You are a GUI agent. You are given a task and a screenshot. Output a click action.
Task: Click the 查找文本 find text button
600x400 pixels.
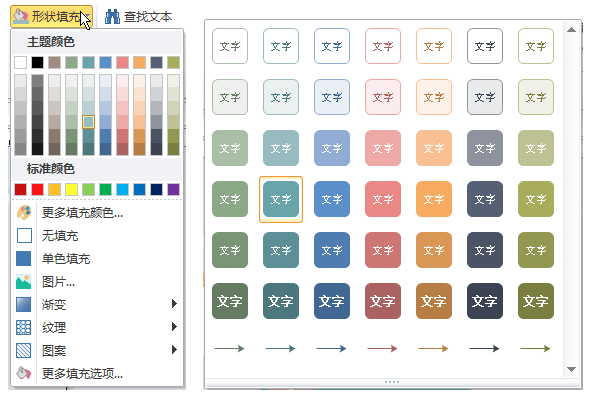tap(139, 16)
